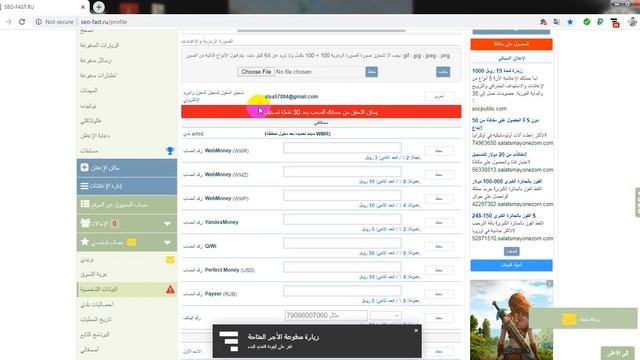Viewport: 640px width, 360px height.
Task: Open the browser profile avatar
Action: click(632, 22)
